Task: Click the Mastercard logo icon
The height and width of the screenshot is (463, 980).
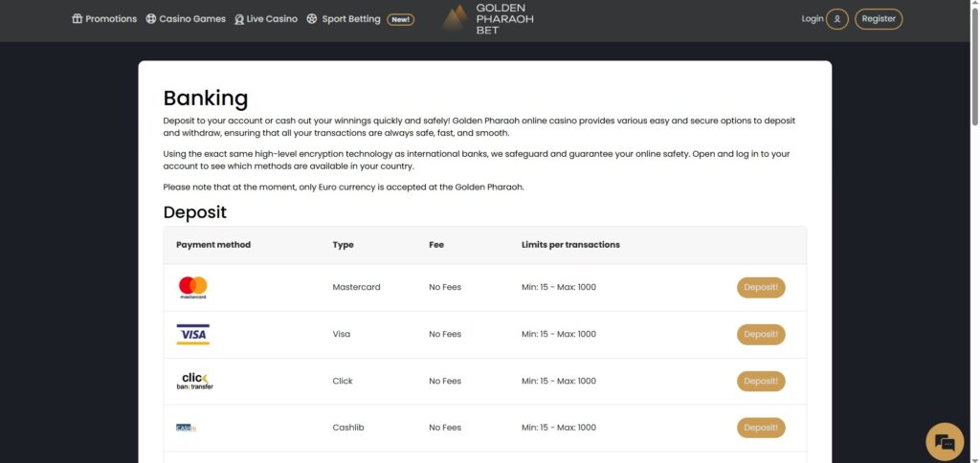Action: [193, 287]
